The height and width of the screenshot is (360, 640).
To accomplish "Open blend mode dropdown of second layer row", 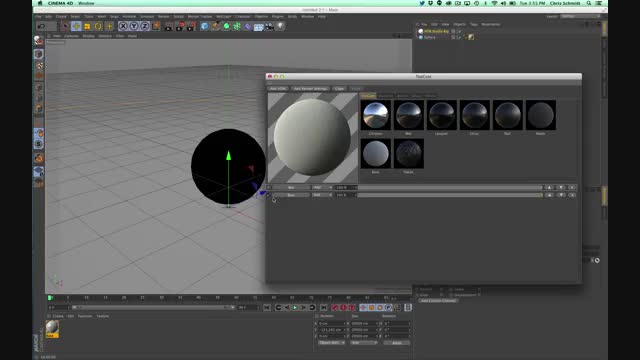I will click(322, 195).
